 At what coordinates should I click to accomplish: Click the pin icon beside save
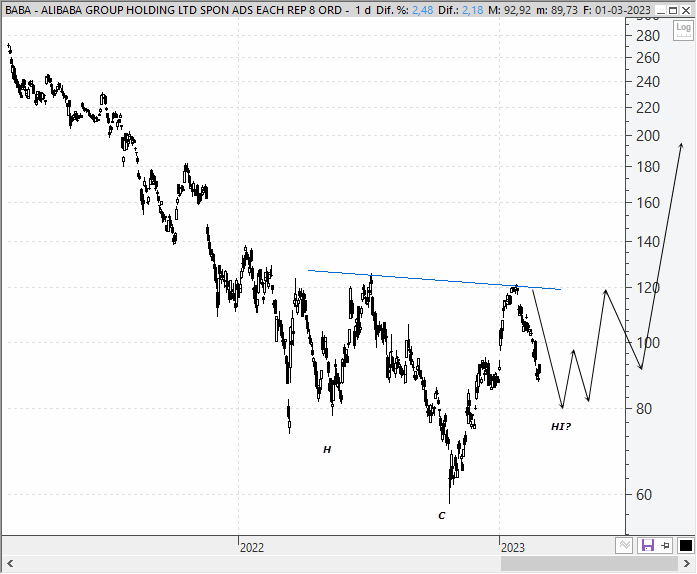(665, 545)
